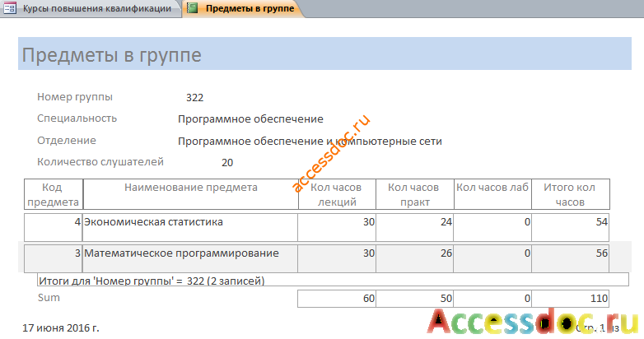Select subject code 4 cell
Screen dimensions: 644x339
click(54, 227)
